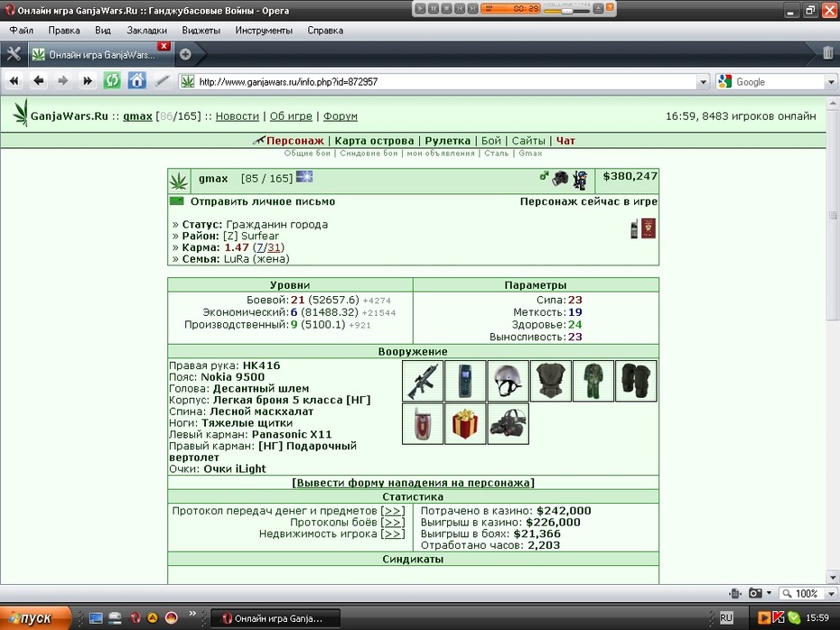
Task: Expand the Google search engine dropdown
Action: click(831, 82)
